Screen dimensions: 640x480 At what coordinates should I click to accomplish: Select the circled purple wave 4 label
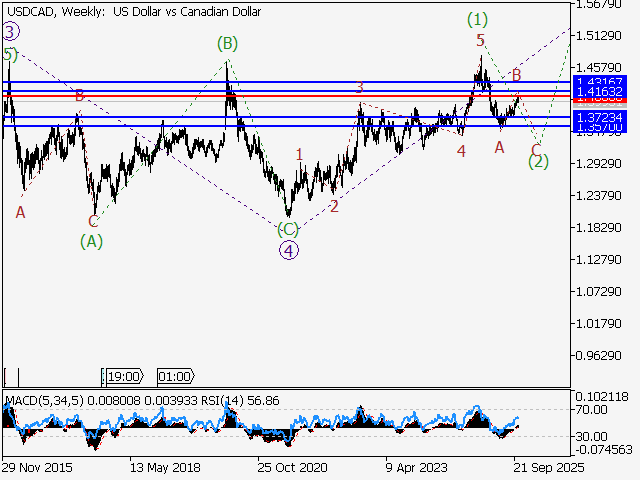[x=290, y=250]
